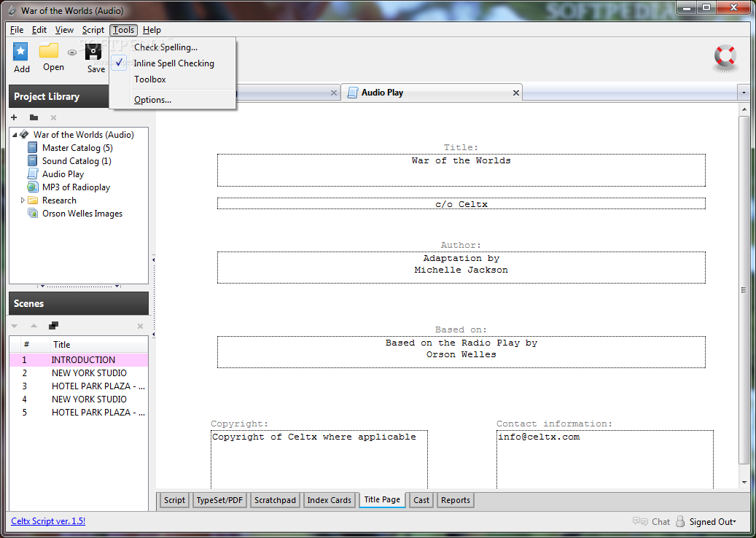The image size is (756, 538).
Task: Click the Copyright text box
Action: pos(319,459)
